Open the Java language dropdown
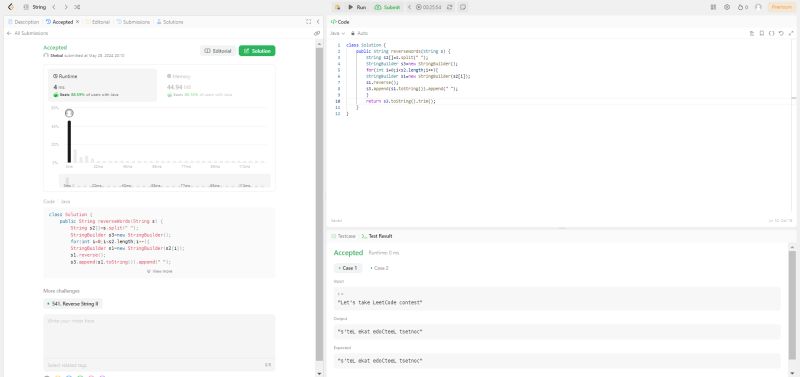800x377 pixels. 337,33
